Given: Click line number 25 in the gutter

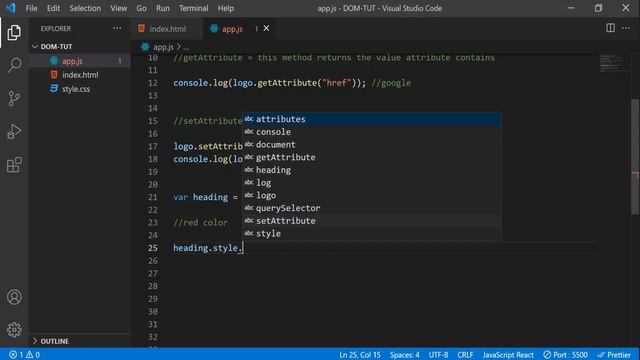Looking at the screenshot, I should point(153,248).
